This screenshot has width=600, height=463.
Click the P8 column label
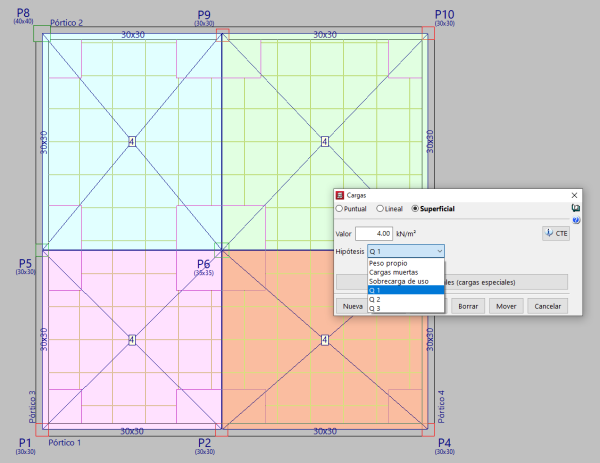[23, 13]
